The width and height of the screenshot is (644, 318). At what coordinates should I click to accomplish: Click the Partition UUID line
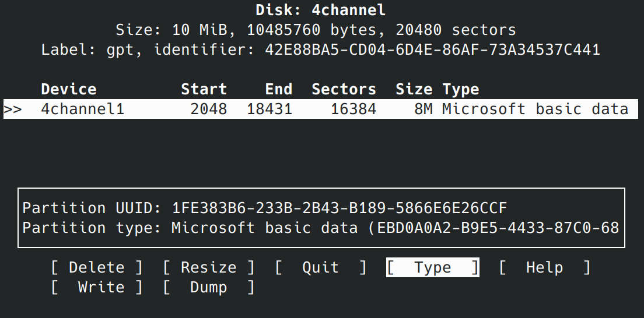pos(264,208)
